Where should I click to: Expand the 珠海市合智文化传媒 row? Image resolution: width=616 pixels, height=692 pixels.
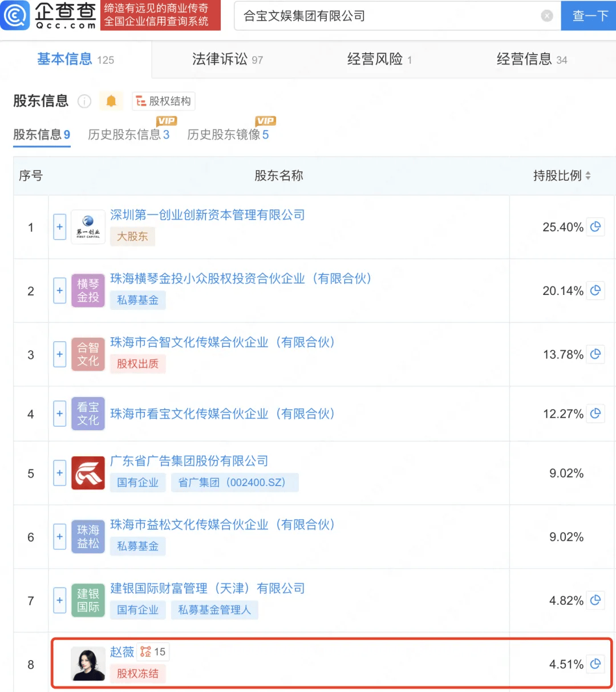(59, 354)
